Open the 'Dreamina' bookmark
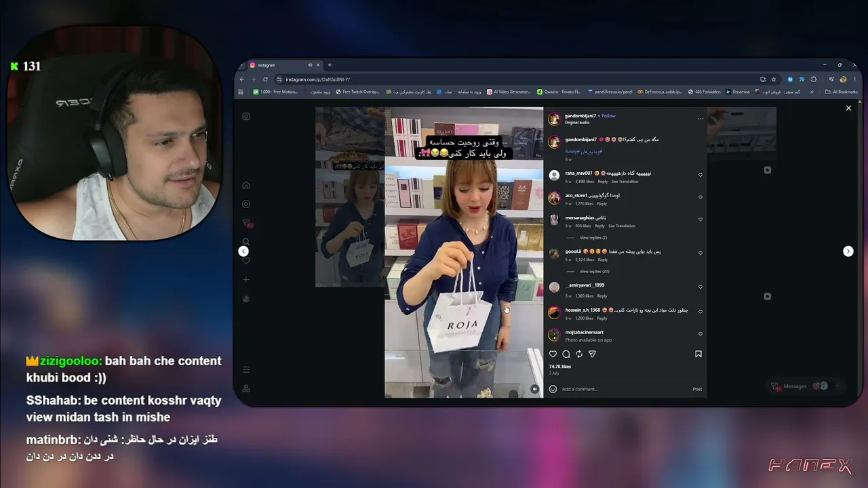The image size is (868, 488). coord(738,92)
